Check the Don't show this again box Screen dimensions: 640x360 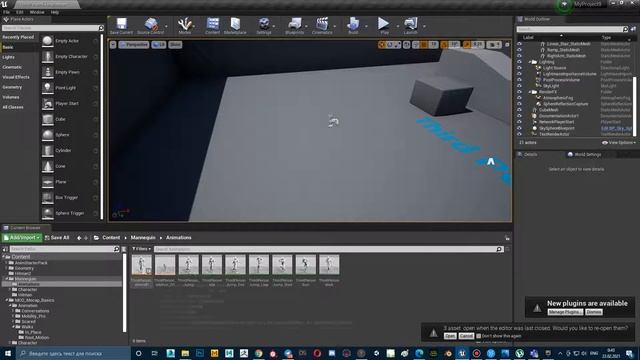click(x=478, y=336)
